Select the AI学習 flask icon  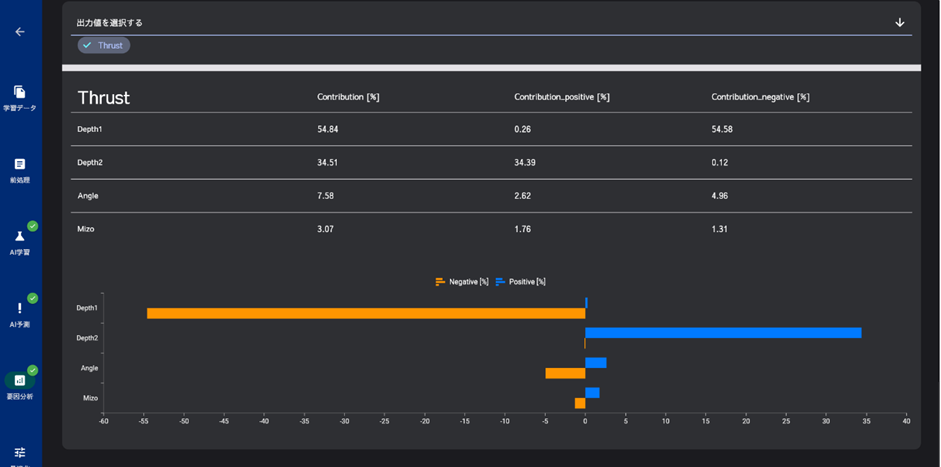pyautogui.click(x=19, y=236)
